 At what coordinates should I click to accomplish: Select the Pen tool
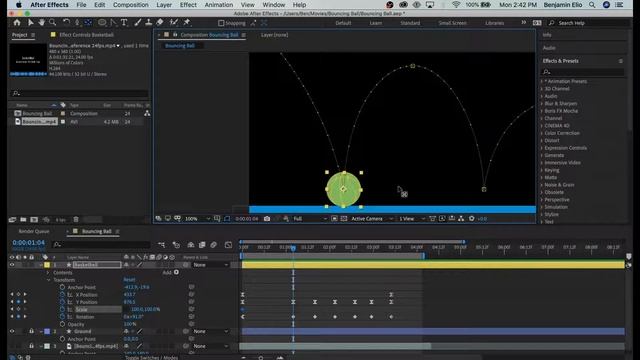point(113,23)
